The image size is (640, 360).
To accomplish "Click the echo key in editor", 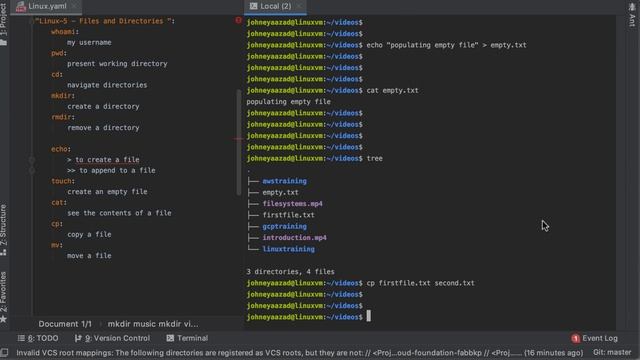I will [59, 149].
